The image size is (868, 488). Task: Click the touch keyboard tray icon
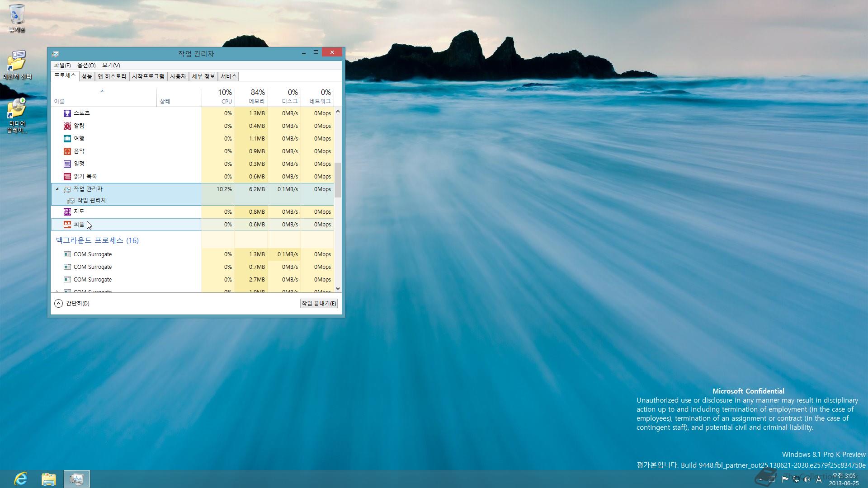click(x=772, y=479)
